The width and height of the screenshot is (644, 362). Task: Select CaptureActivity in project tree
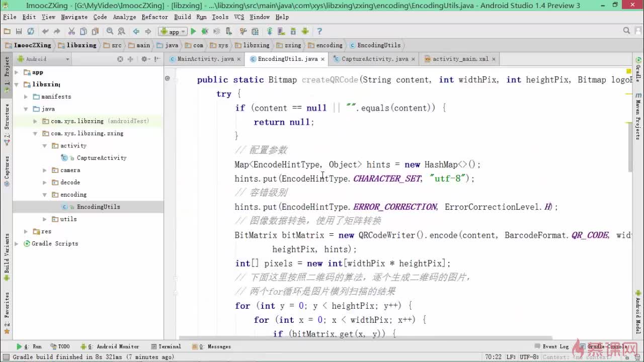click(x=102, y=158)
